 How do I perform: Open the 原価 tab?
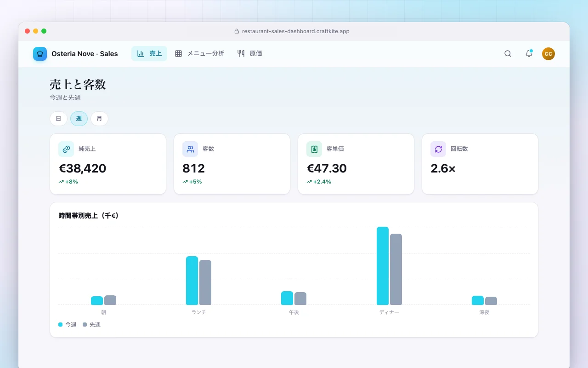click(x=249, y=54)
